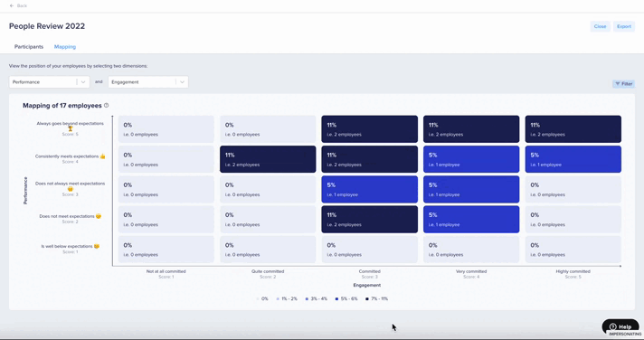Click the Quite committed axis label
The height and width of the screenshot is (340, 644).
coord(268,271)
